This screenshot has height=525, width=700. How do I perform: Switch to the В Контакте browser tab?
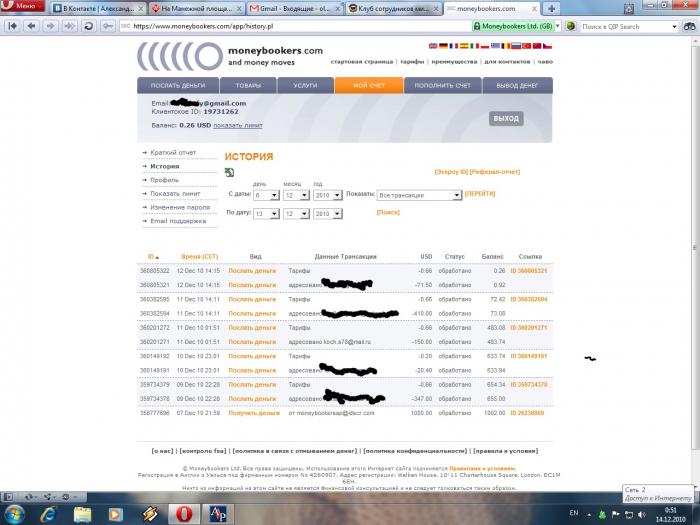point(98,8)
